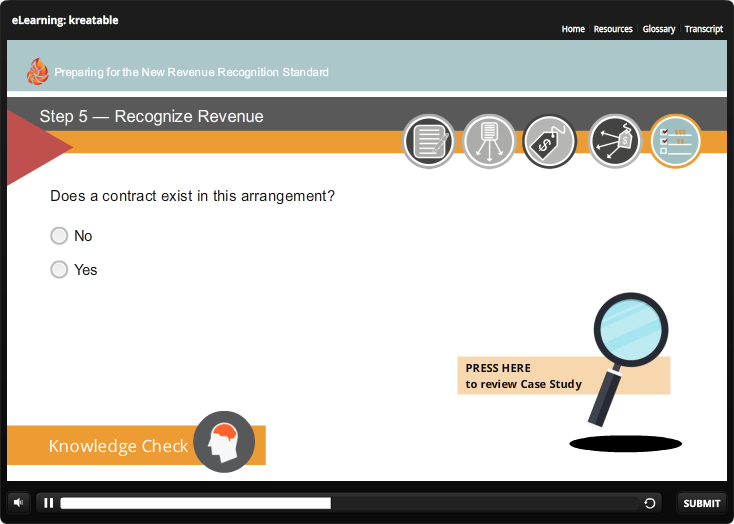The height and width of the screenshot is (524, 734).
Task: Select the Yes radio option
Action: pos(59,270)
